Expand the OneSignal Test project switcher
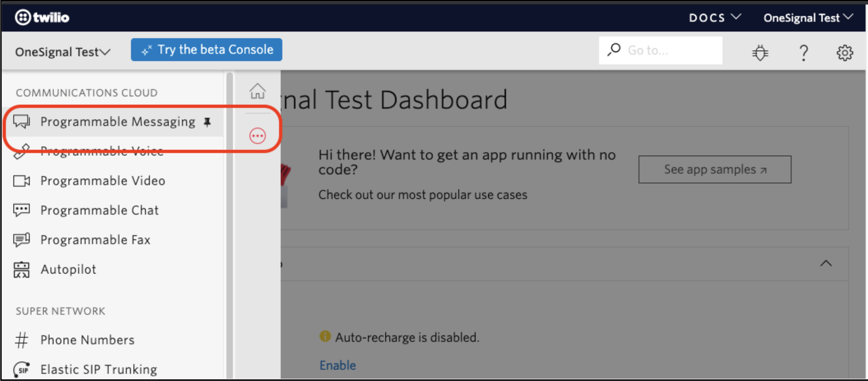Image resolution: width=868 pixels, height=381 pixels. coord(63,52)
